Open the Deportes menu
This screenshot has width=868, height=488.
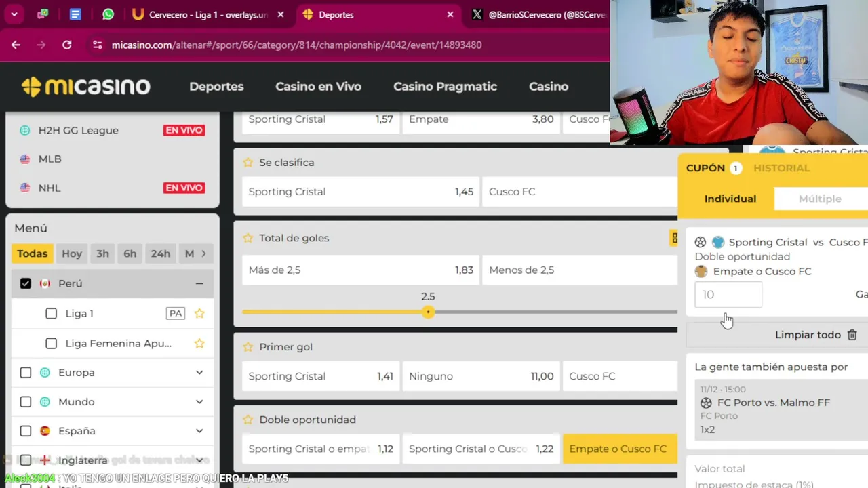[216, 87]
